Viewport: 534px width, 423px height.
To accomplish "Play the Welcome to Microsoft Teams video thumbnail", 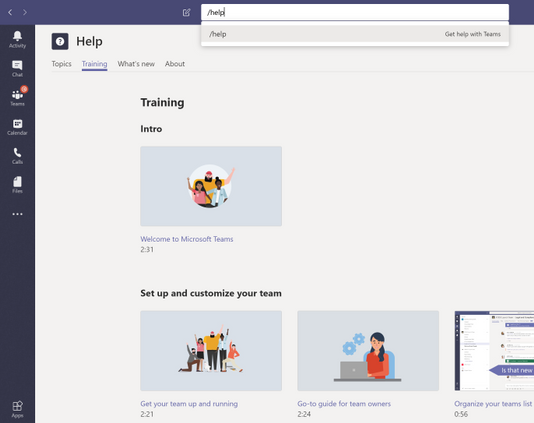I will pos(211,186).
